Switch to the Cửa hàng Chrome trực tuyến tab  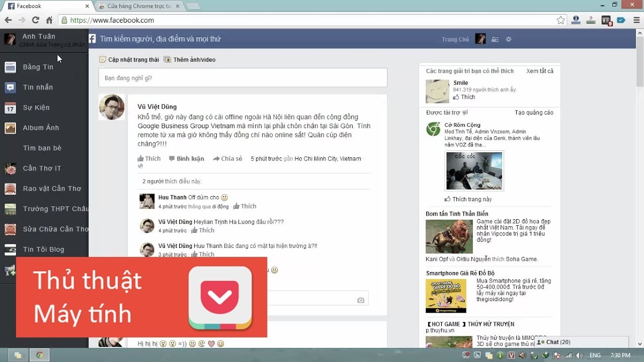click(x=138, y=6)
